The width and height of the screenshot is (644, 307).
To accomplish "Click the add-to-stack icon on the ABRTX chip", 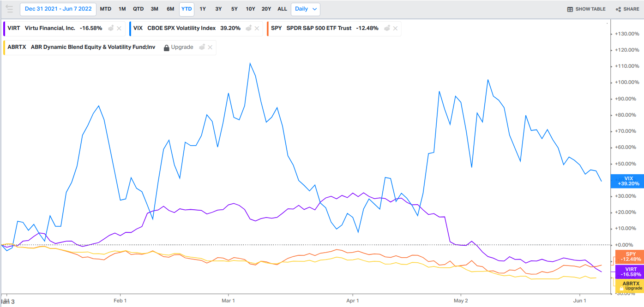I will 202,47.
